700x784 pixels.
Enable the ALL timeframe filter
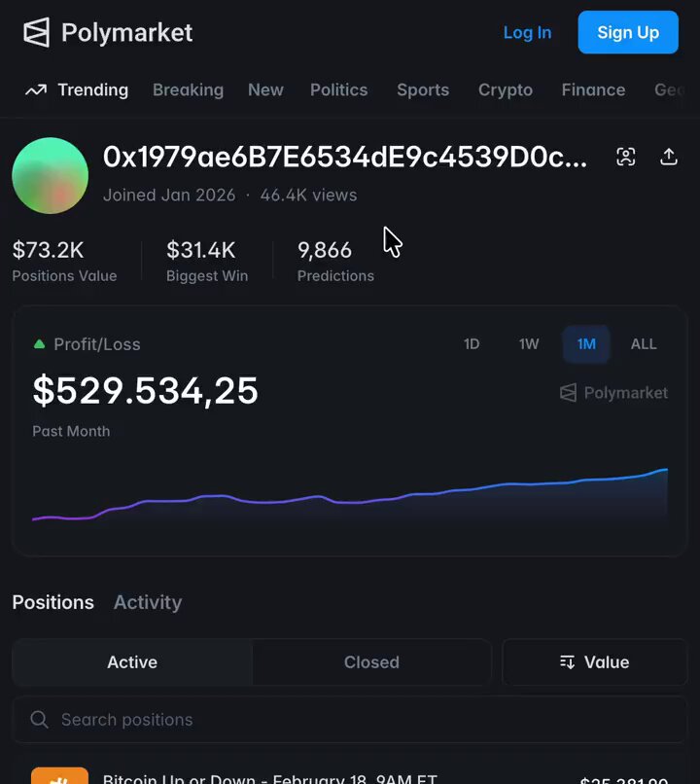click(644, 343)
